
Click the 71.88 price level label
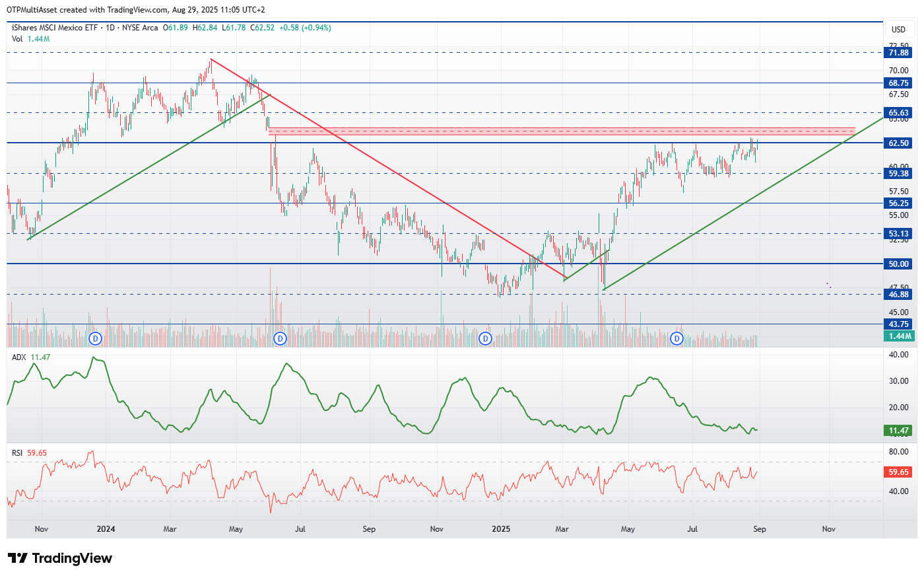tap(898, 53)
